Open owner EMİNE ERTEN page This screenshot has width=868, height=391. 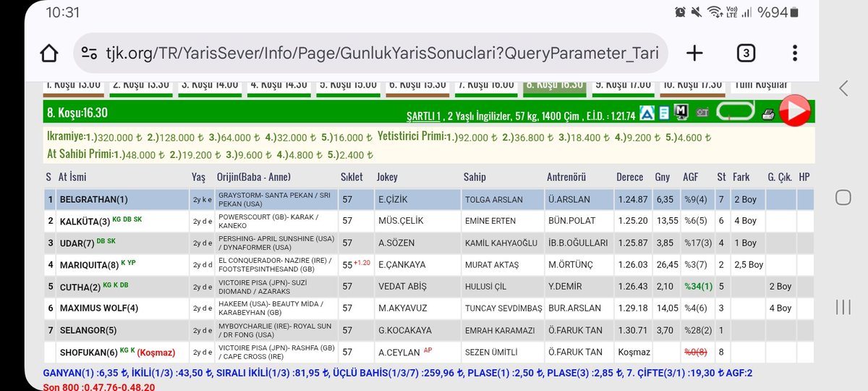[489, 222]
